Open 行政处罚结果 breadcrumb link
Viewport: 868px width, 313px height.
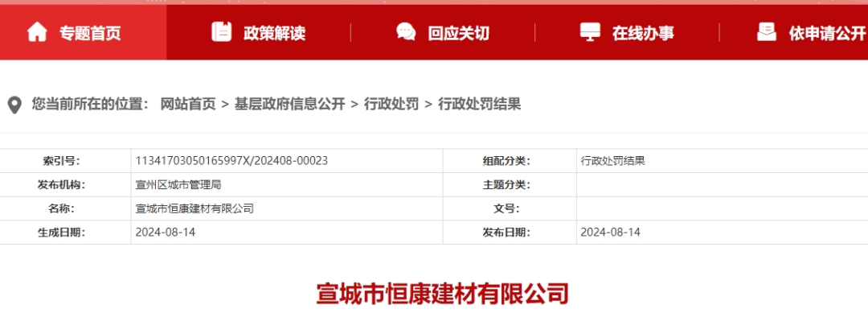[479, 104]
